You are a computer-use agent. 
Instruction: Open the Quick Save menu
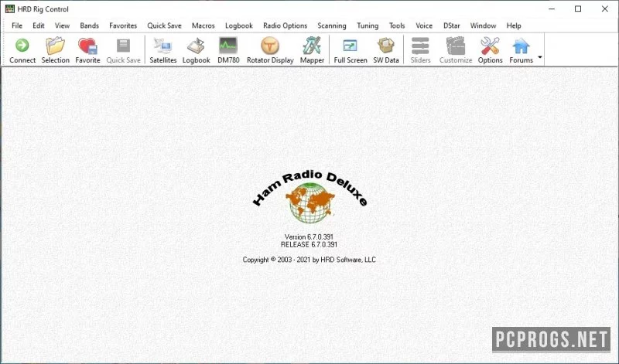164,26
